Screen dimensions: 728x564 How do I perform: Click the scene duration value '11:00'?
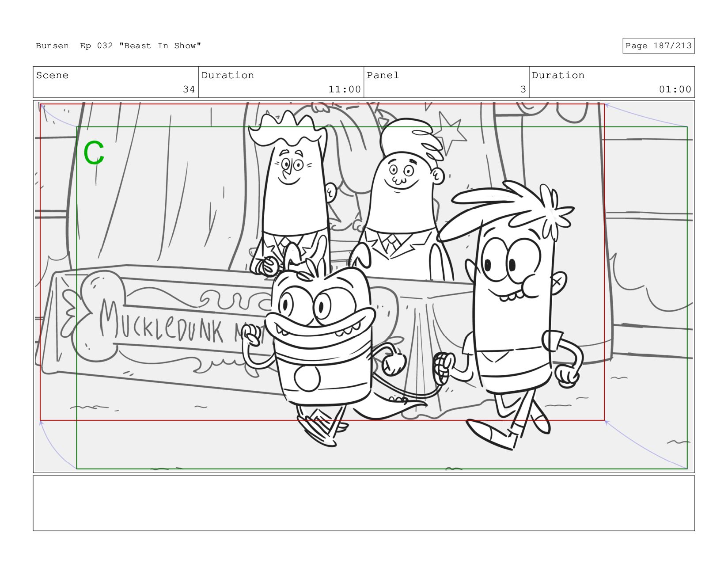pyautogui.click(x=345, y=89)
